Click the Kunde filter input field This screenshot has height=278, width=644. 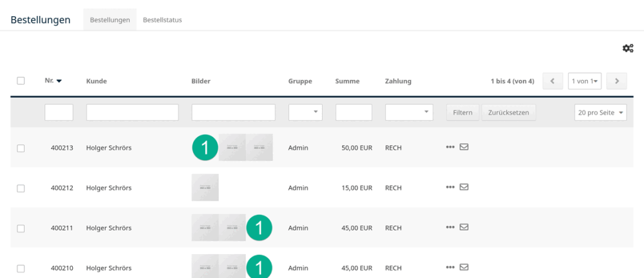tap(132, 112)
